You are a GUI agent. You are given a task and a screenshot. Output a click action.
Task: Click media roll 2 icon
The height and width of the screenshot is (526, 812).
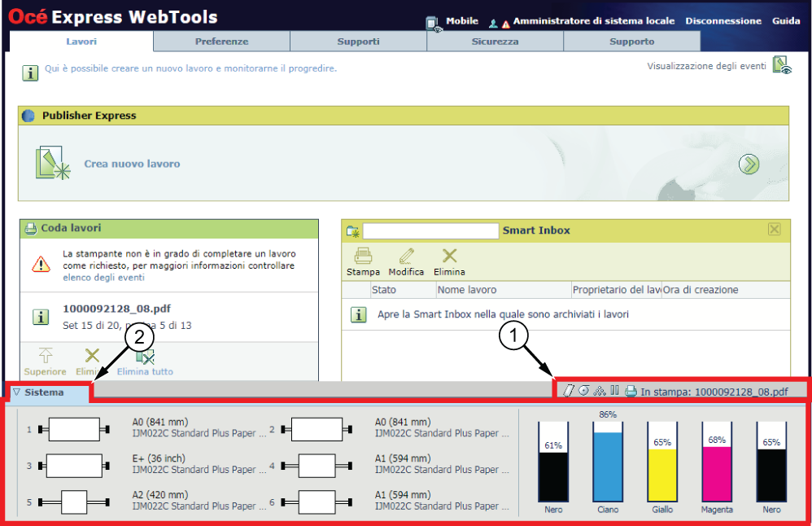[317, 430]
